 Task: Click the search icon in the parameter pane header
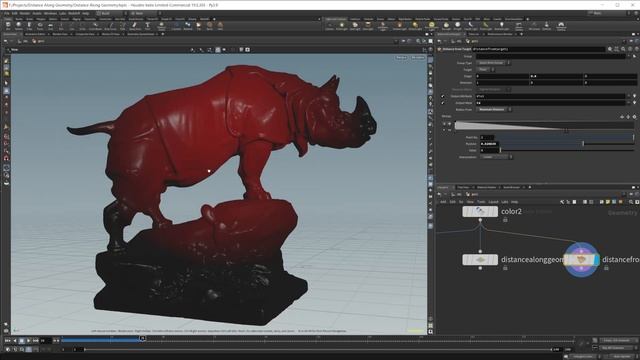point(623,49)
